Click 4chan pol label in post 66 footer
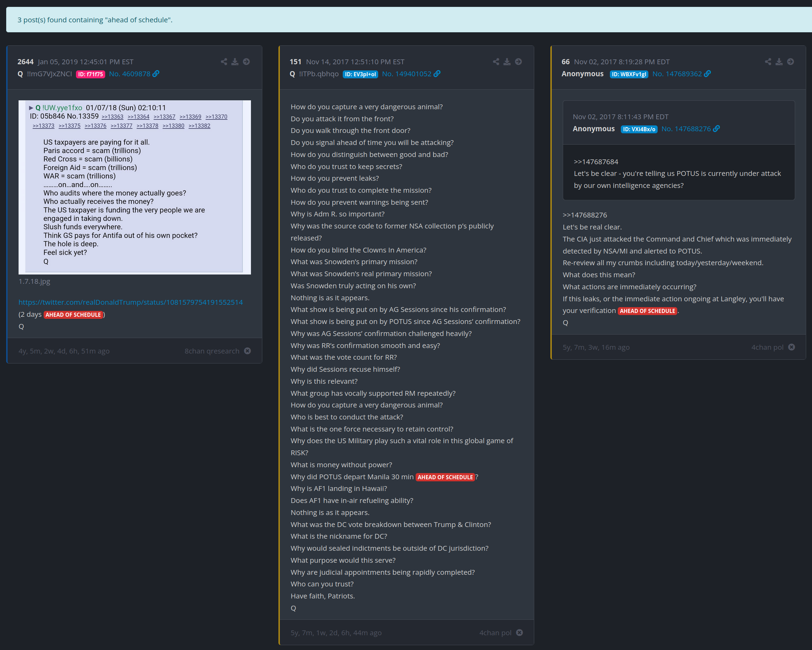 tap(767, 347)
